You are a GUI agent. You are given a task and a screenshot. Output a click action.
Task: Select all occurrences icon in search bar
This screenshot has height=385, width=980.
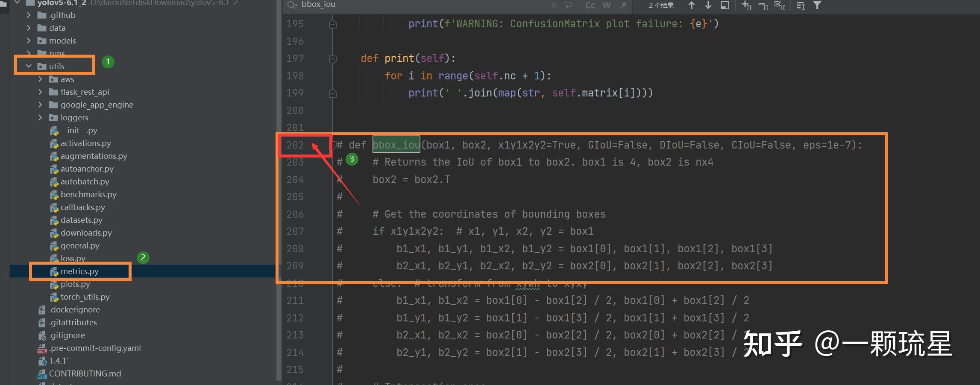coord(780,5)
